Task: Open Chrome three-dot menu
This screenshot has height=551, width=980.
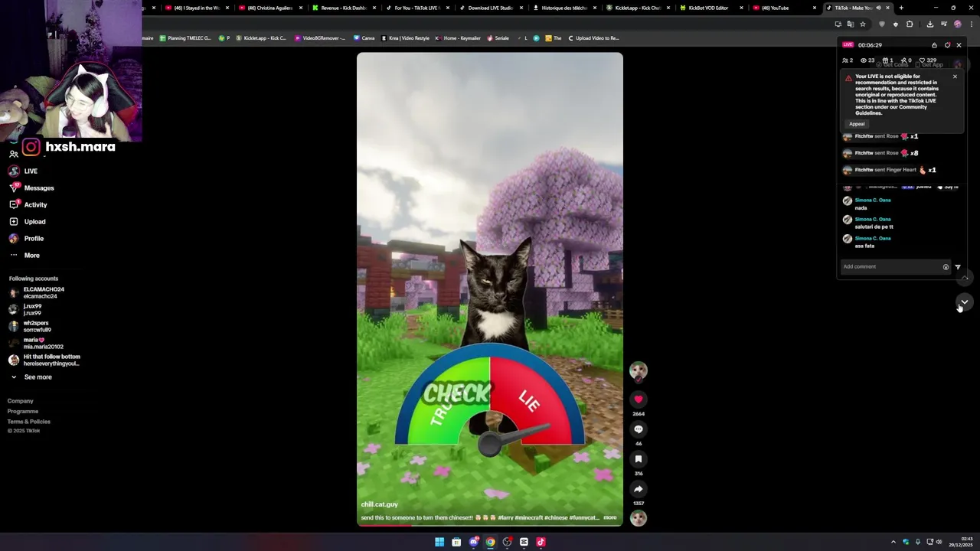Action: tap(970, 24)
